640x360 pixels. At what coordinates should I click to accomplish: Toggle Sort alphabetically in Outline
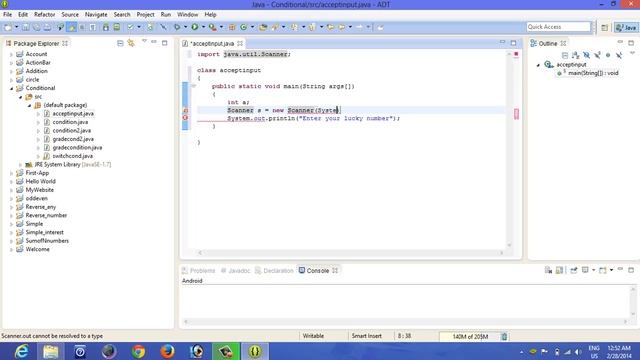point(576,55)
